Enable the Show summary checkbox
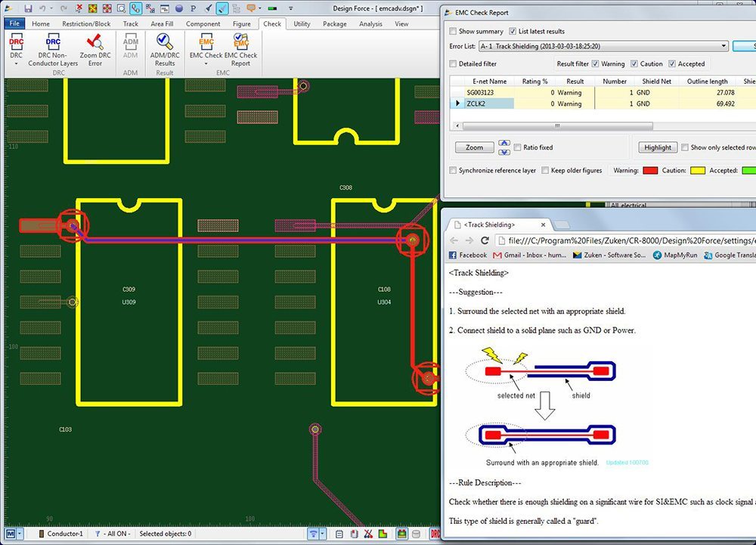756x545 pixels. pyautogui.click(x=454, y=32)
